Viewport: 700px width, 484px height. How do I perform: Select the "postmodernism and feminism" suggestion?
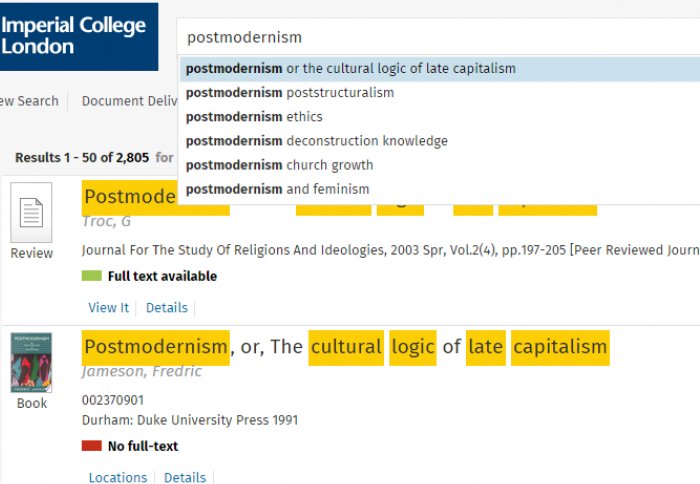pos(277,189)
